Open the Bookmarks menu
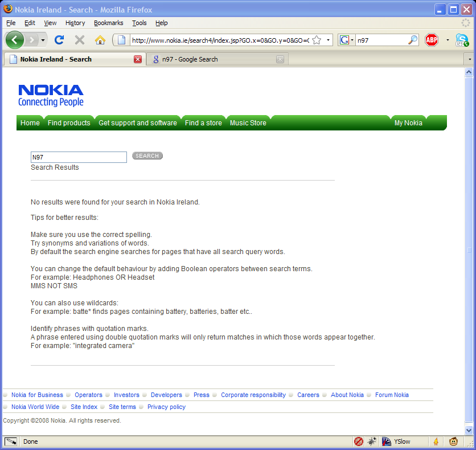 point(108,23)
